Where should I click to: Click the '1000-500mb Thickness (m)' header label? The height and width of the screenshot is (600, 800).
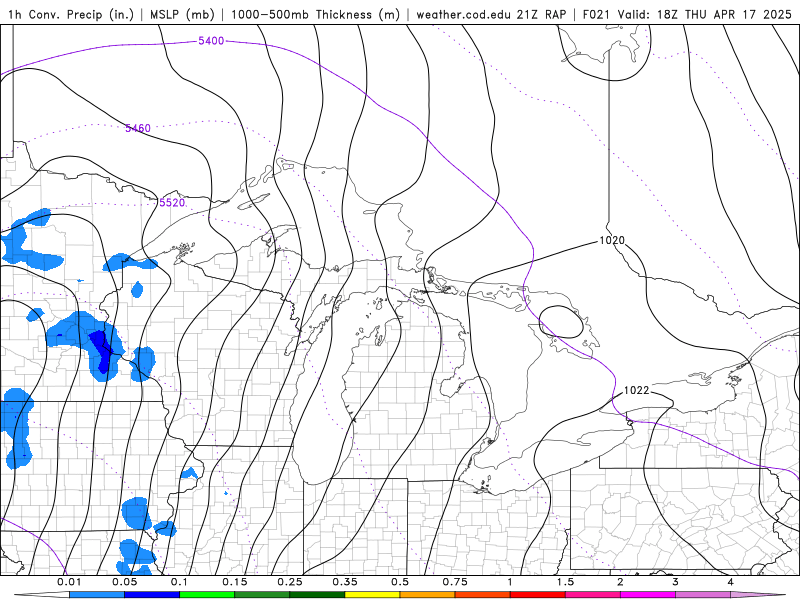(x=315, y=14)
